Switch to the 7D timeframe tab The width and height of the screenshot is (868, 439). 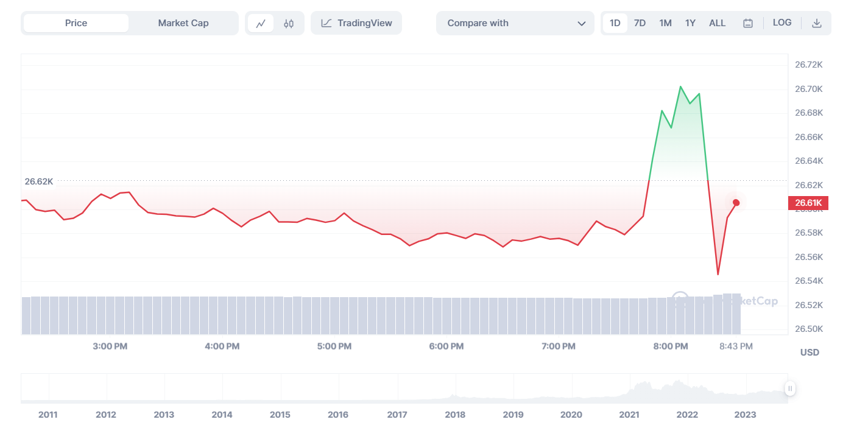click(640, 23)
